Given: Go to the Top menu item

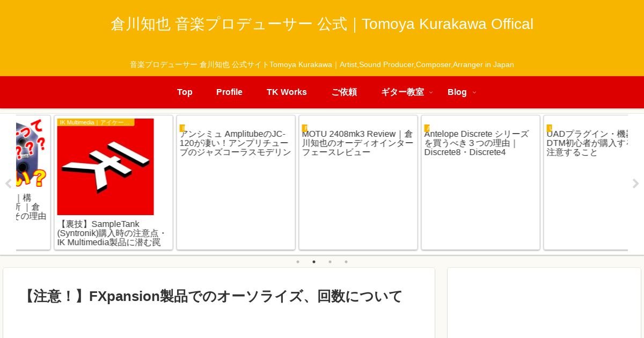Looking at the screenshot, I should click(x=185, y=92).
